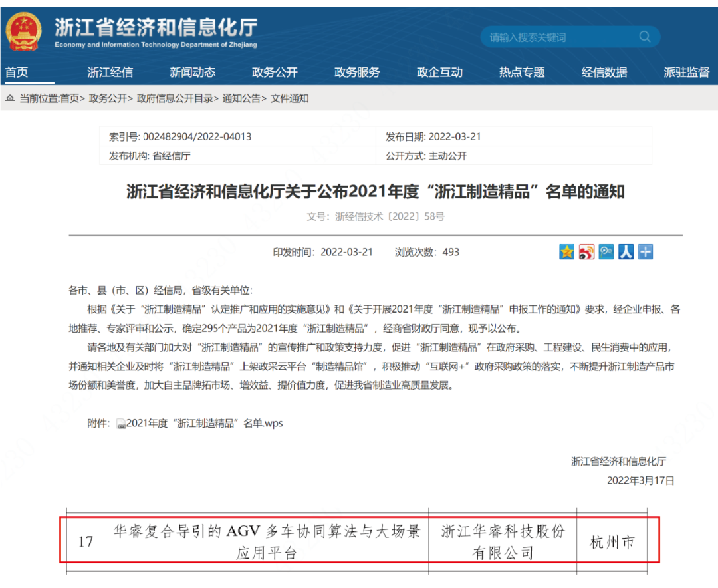Open the 新闻动态 navigation tab
The width and height of the screenshot is (718, 588).
(192, 72)
